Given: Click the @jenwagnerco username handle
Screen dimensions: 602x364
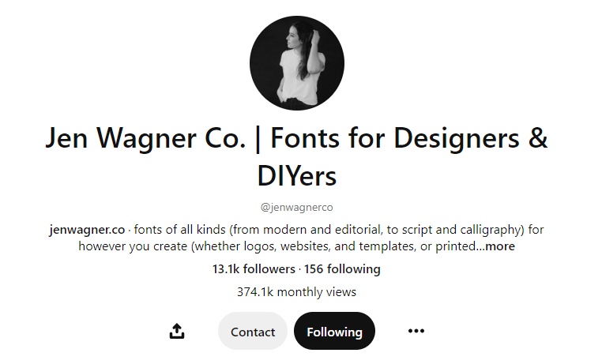Looking at the screenshot, I should 297,207.
